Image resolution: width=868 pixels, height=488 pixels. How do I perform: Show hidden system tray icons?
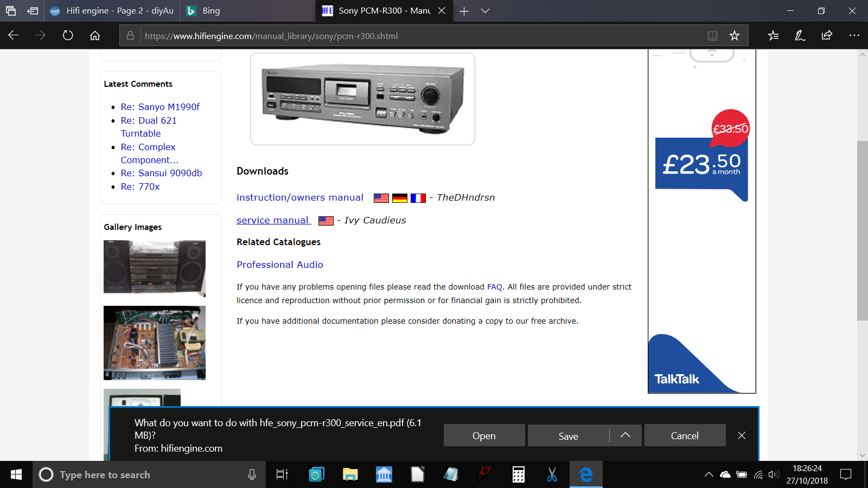click(709, 474)
